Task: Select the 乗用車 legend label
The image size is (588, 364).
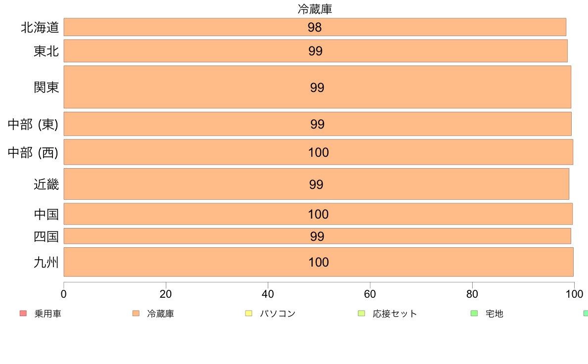Action: coord(48,314)
